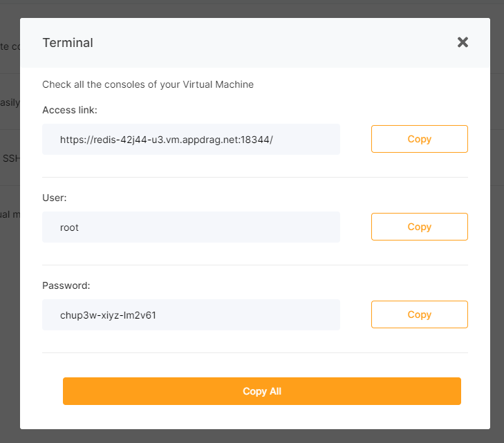Click the User field showing root
This screenshot has height=443, width=504.
[x=191, y=227]
